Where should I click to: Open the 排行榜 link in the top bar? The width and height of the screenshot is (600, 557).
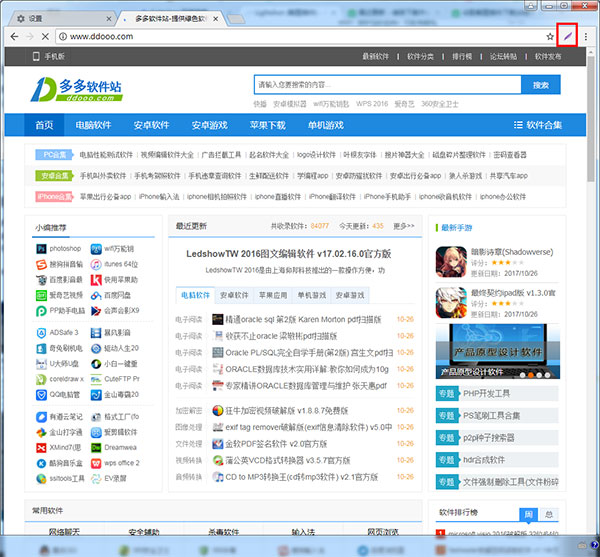tap(462, 57)
